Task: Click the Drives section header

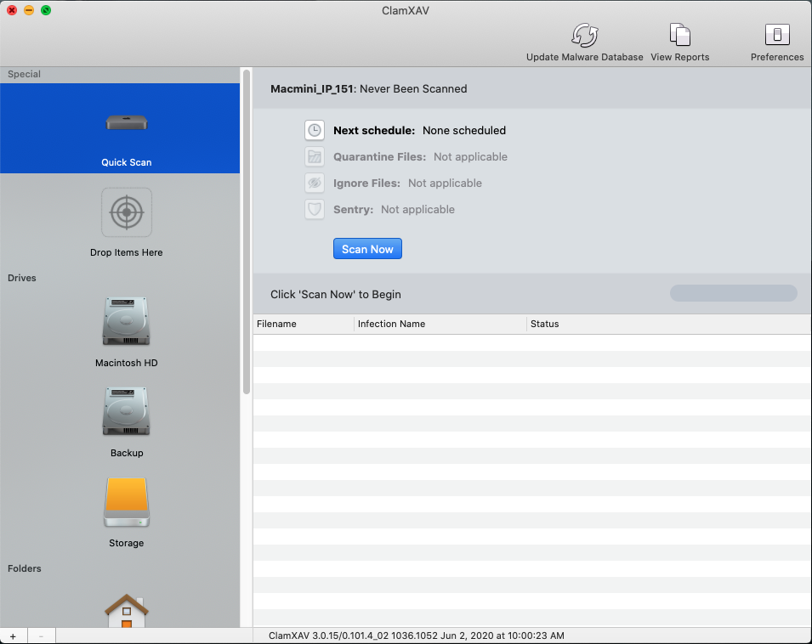Action: click(22, 278)
